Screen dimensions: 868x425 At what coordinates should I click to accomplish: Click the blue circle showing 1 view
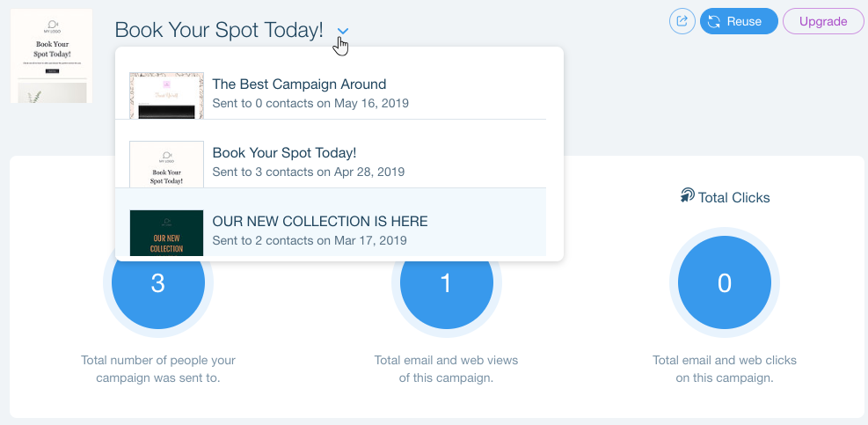coord(446,282)
